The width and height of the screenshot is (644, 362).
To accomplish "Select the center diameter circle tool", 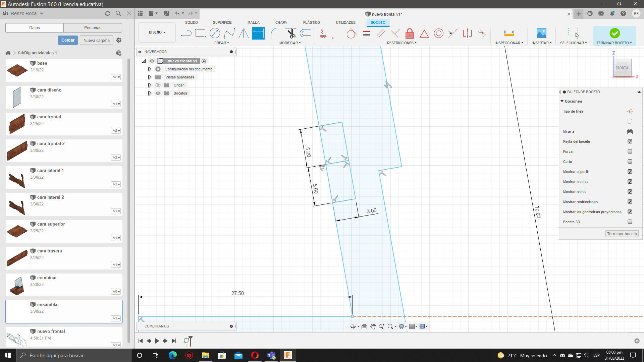I will click(x=215, y=33).
